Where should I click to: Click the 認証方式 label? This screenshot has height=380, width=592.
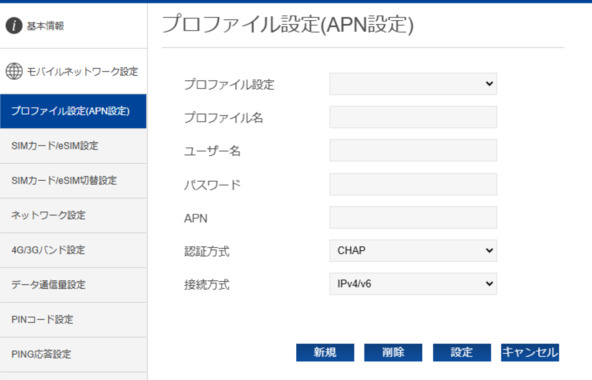(x=207, y=251)
